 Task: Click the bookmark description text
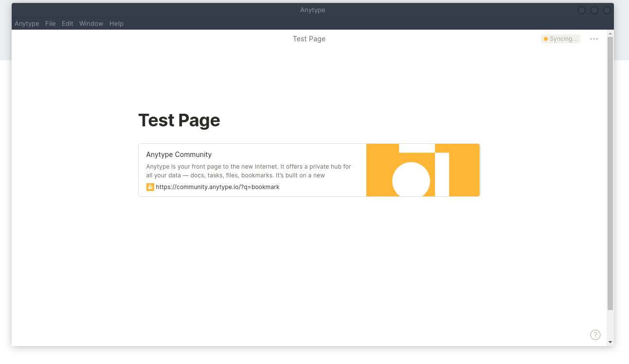(249, 171)
